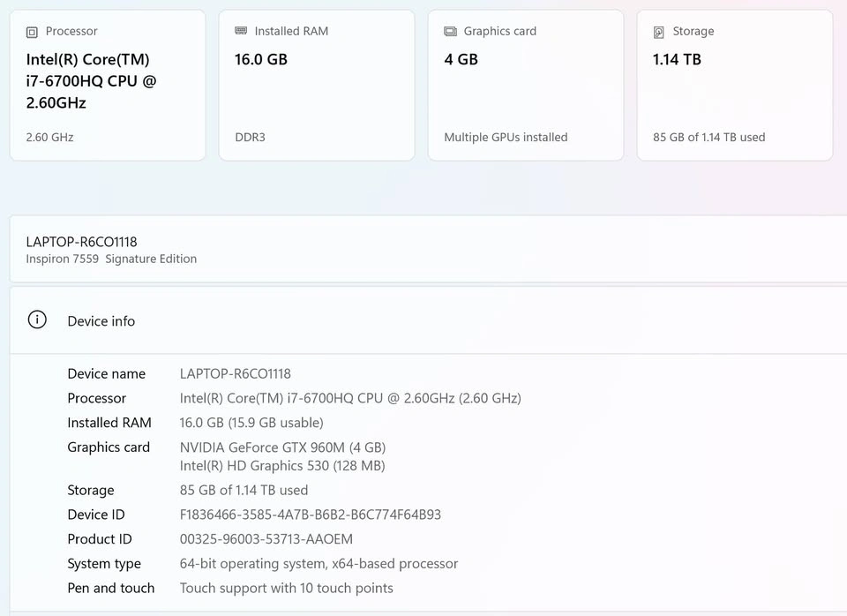Click the drive icon on the Storage card
This screenshot has width=847, height=616.
(658, 33)
